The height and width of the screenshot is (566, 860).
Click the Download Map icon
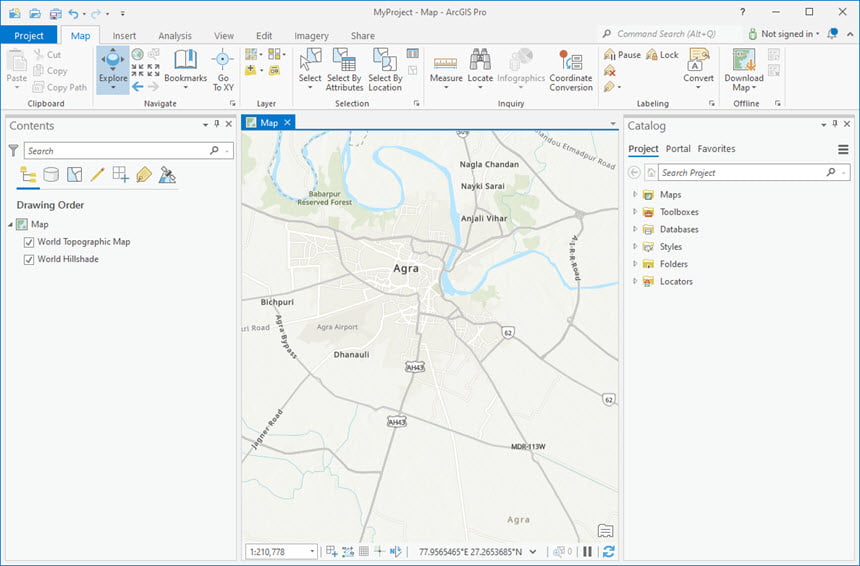click(744, 60)
